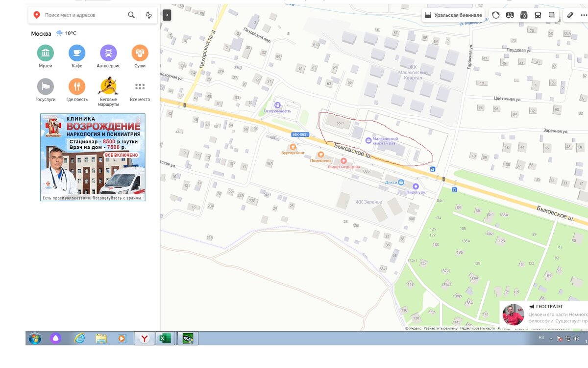
Task: Open the Autoservice category
Action: 108,53
